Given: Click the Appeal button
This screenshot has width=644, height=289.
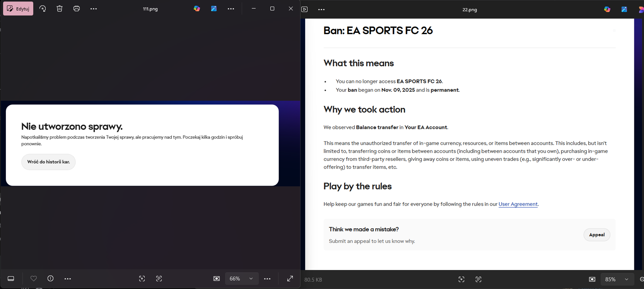Looking at the screenshot, I should click(x=596, y=235).
